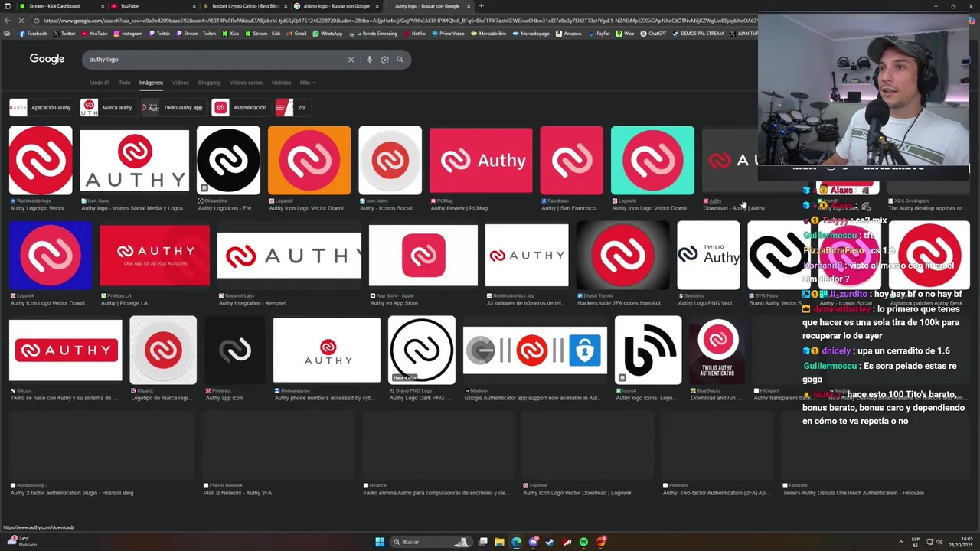
Task: Open the PayPal bookmark
Action: 599,34
